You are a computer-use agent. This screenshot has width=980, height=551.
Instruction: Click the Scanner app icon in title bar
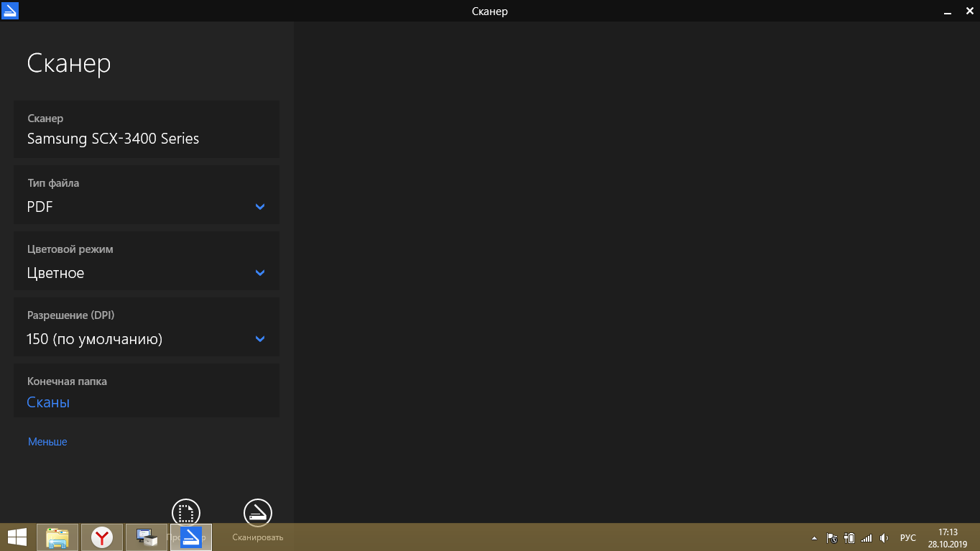tap(9, 10)
